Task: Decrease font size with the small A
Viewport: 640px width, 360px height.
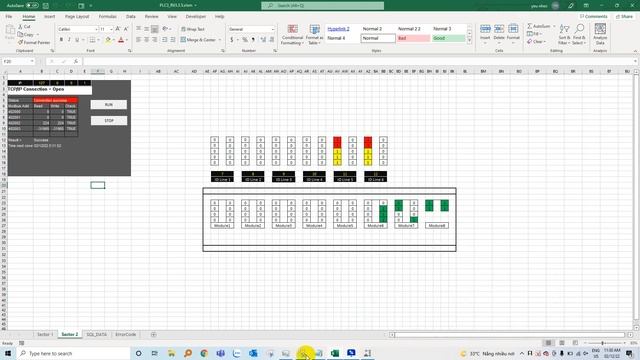Action: coord(126,29)
